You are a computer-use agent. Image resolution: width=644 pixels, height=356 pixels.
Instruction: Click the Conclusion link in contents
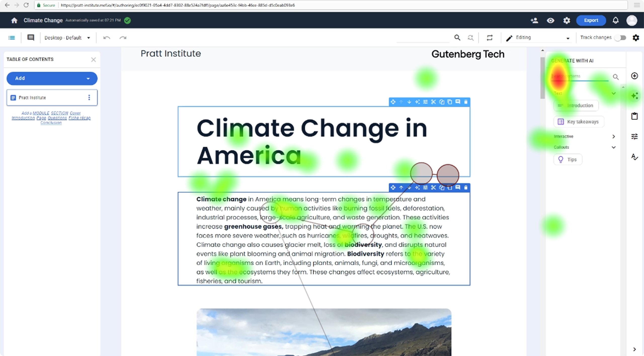51,123
